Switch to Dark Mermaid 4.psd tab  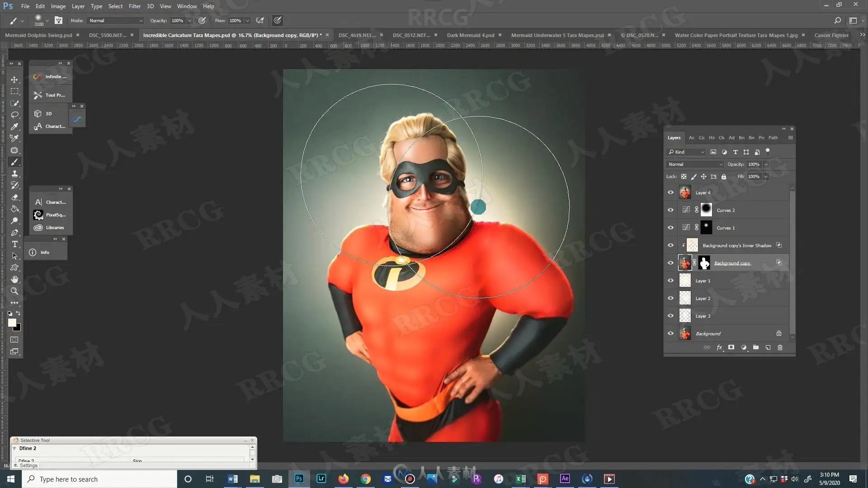[470, 35]
